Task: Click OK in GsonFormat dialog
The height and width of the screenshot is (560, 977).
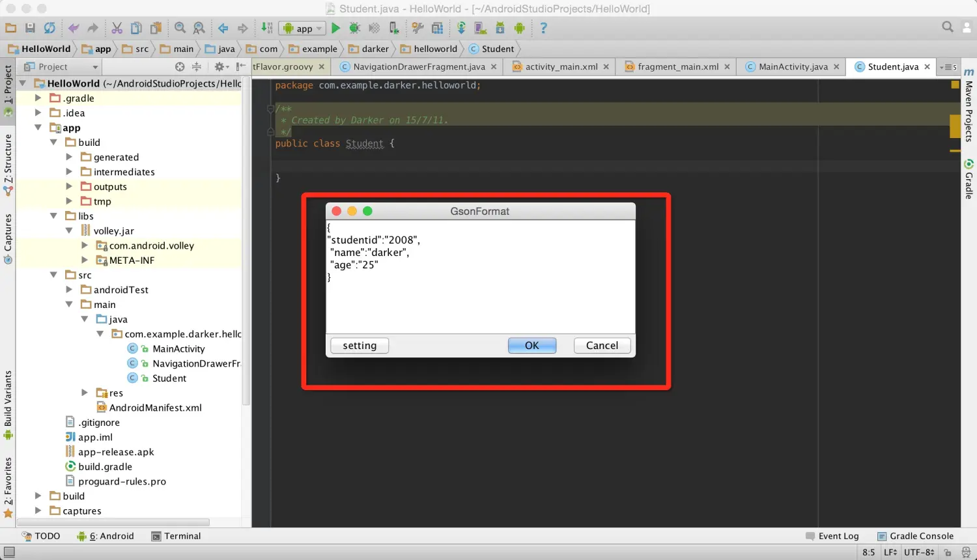Action: [532, 346]
